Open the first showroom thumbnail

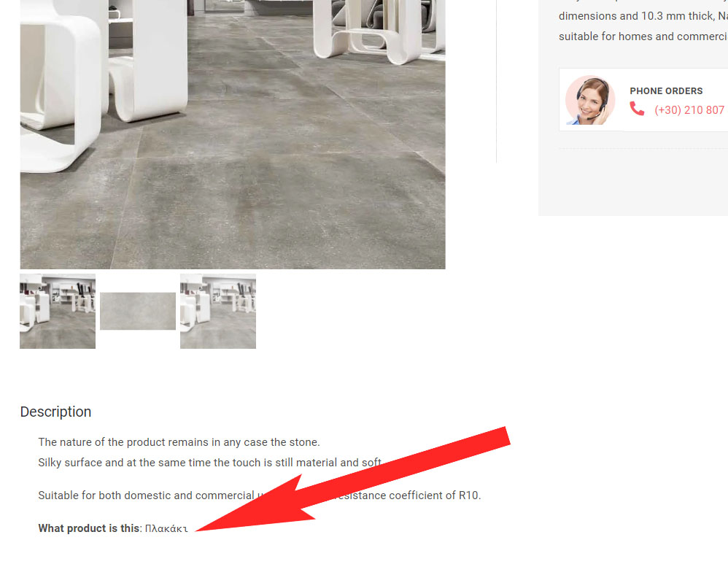pyautogui.click(x=58, y=311)
